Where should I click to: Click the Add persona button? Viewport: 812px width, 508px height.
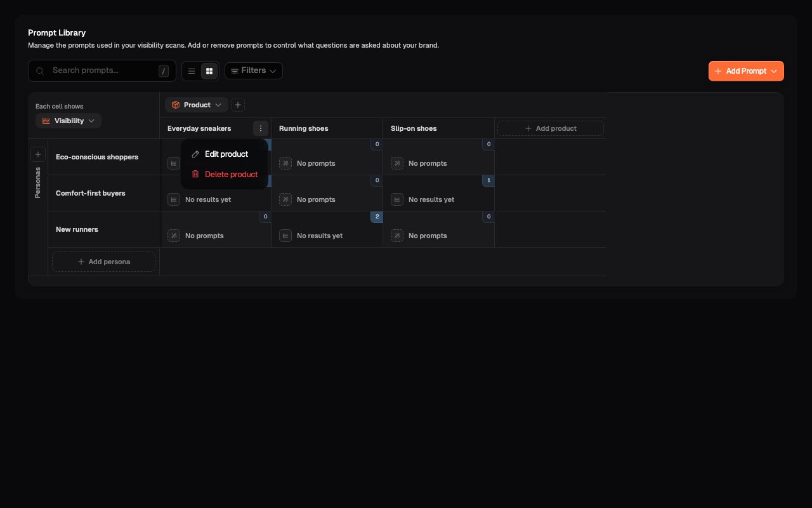click(103, 262)
